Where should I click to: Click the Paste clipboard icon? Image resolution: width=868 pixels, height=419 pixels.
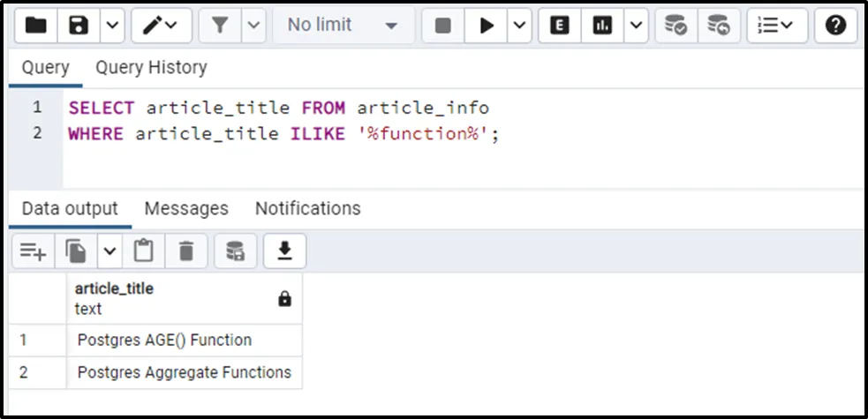(143, 252)
